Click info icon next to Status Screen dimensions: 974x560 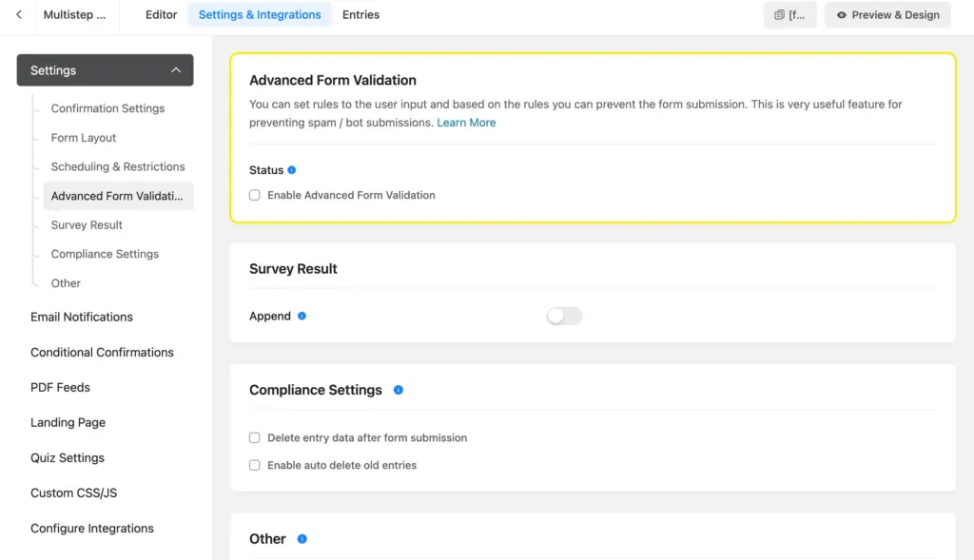click(x=292, y=170)
